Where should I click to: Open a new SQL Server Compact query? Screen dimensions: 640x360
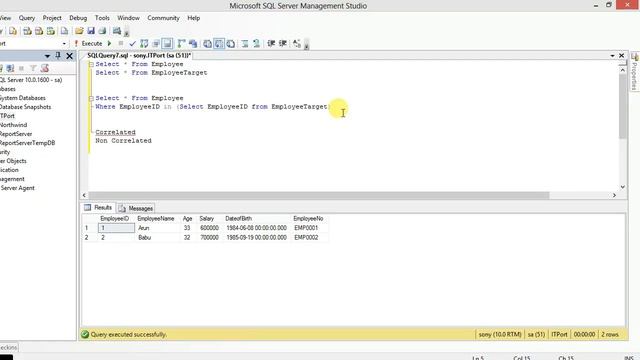[64, 31]
